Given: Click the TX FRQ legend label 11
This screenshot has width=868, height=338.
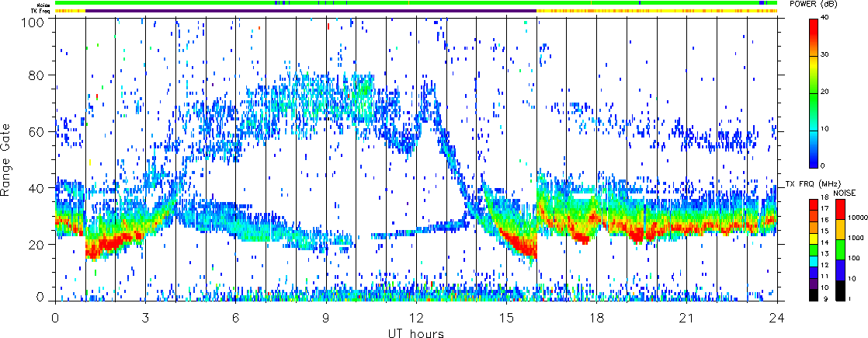Looking at the screenshot, I should 825,276.
